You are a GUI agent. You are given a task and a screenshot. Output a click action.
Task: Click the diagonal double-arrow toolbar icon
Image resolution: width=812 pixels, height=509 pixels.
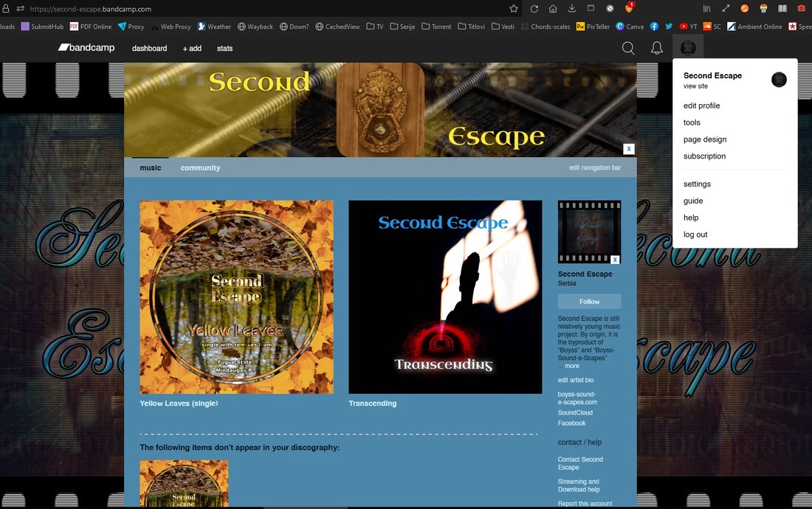pyautogui.click(x=726, y=9)
